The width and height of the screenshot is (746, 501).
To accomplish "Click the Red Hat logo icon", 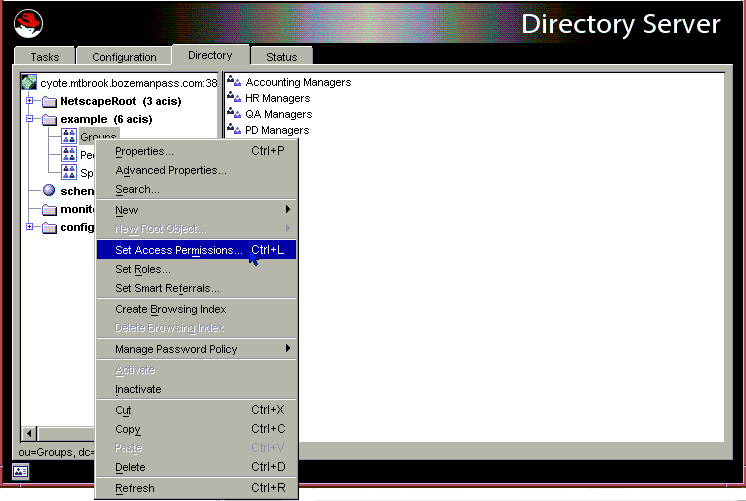I will [x=29, y=24].
